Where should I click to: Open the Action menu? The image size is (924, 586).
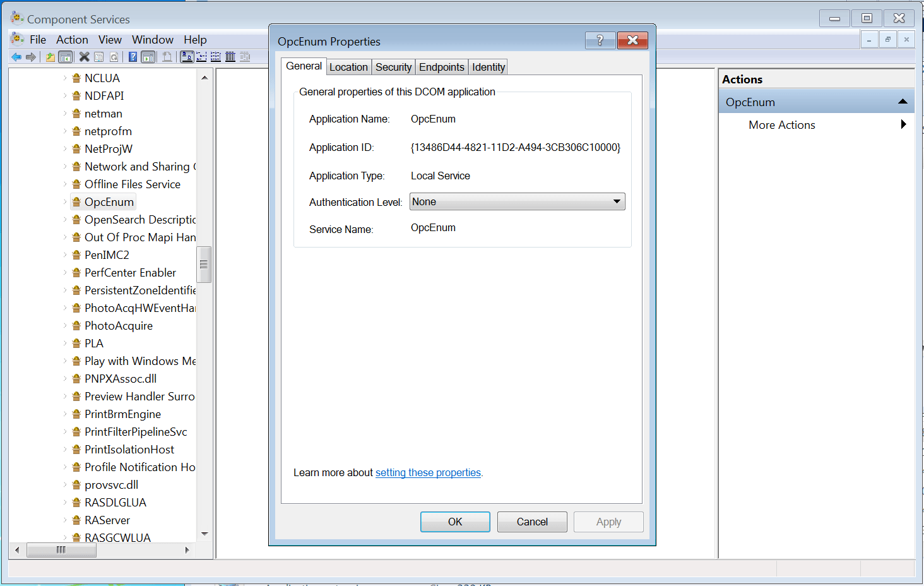[72, 40]
